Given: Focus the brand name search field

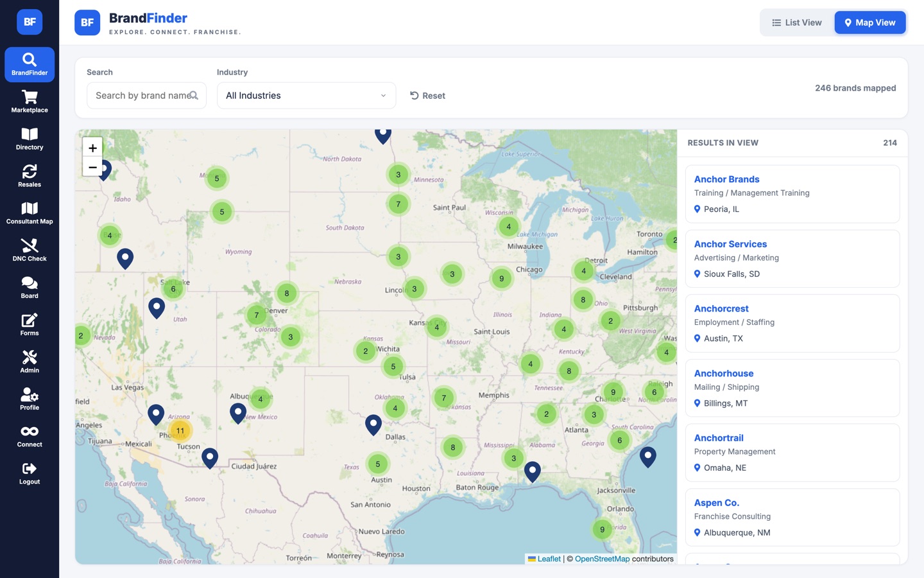Looking at the screenshot, I should [x=146, y=96].
